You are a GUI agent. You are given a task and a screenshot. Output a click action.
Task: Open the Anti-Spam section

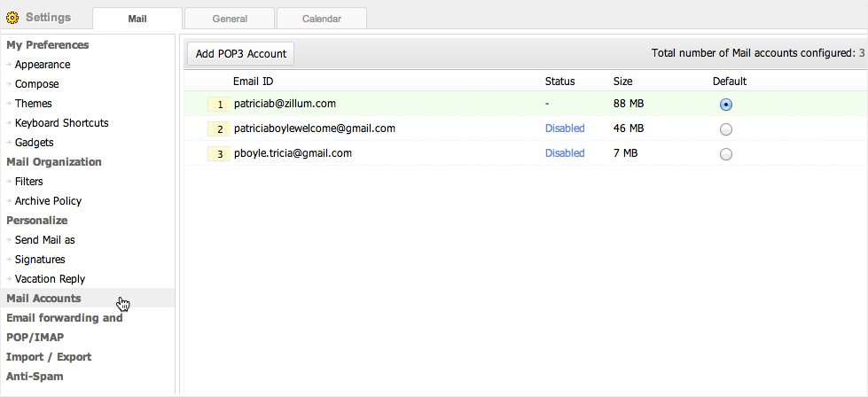pyautogui.click(x=35, y=377)
